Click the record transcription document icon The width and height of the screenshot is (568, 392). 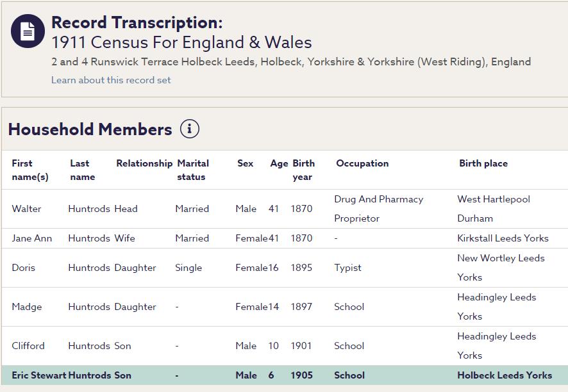[x=28, y=31]
